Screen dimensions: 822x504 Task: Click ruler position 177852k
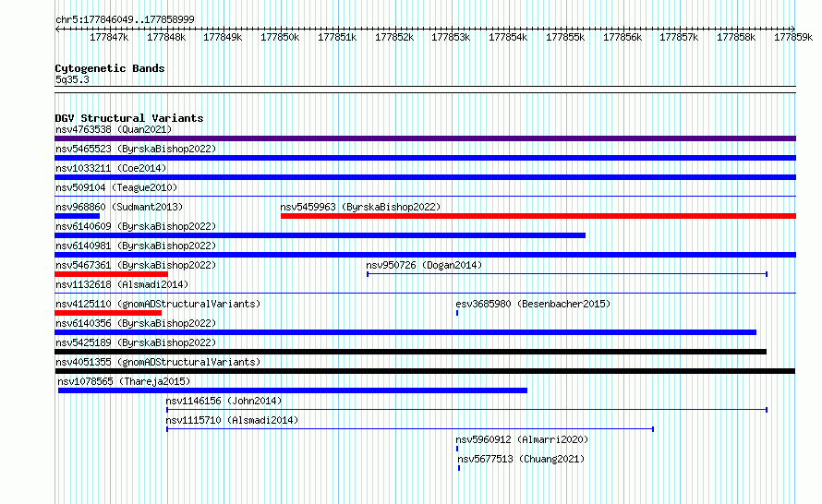[394, 37]
